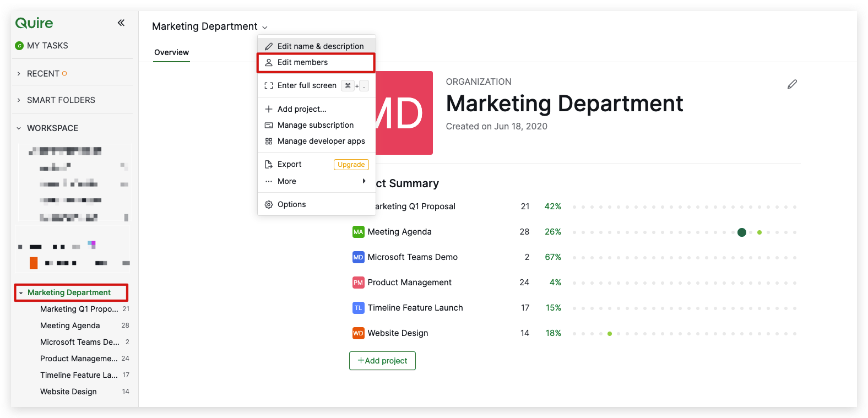Open Marketing Q1 Proposal in sidebar tree
Screen dimensions: 868x418
pos(79,309)
